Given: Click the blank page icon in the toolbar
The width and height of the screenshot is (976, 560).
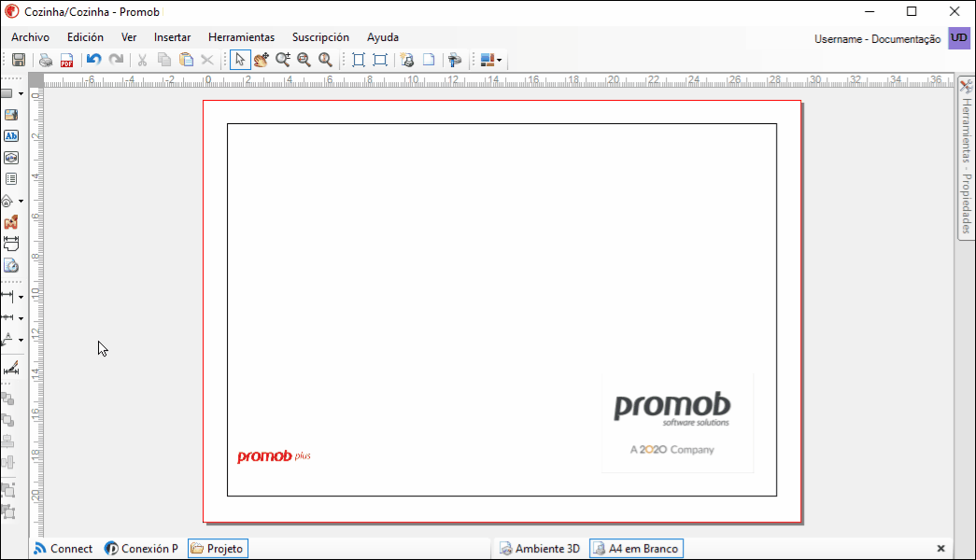Looking at the screenshot, I should point(429,60).
